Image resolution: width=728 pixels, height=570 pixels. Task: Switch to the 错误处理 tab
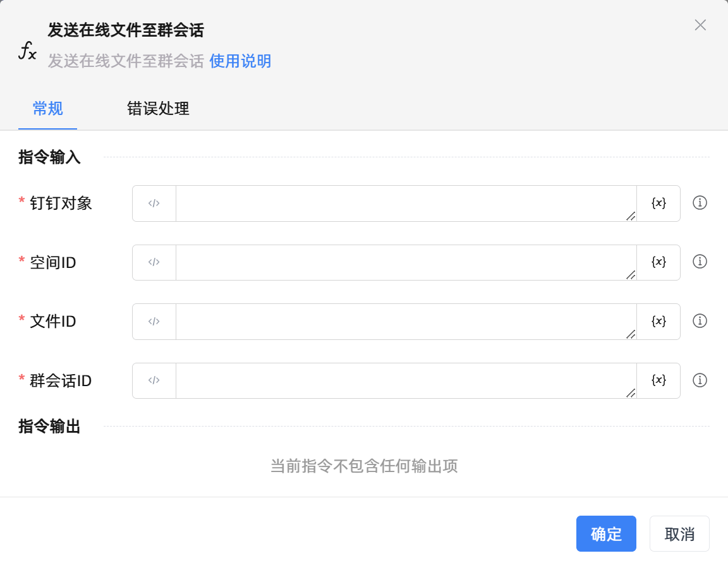[x=158, y=109]
